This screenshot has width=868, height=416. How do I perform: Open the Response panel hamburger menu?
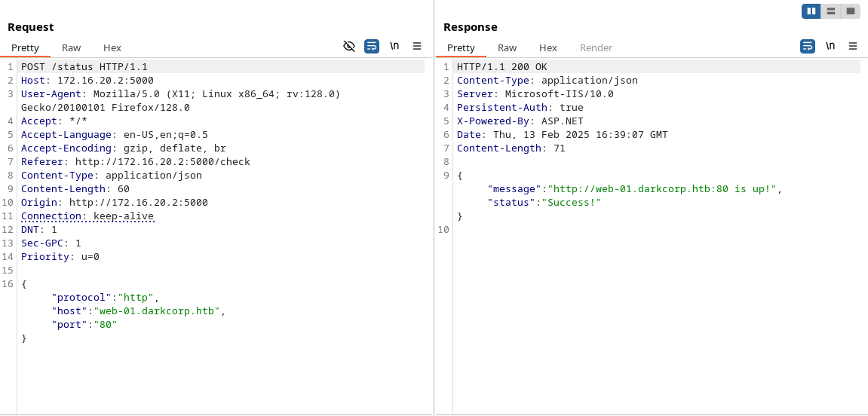click(853, 46)
